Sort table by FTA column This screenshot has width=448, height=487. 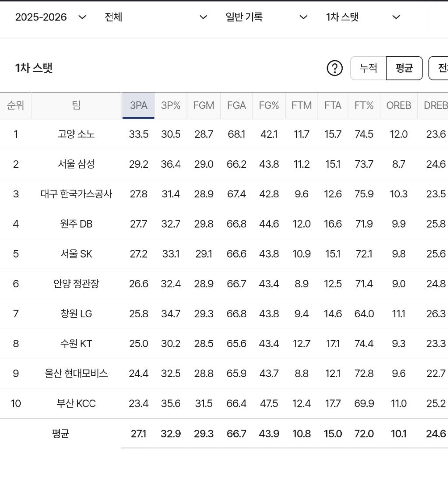333,106
